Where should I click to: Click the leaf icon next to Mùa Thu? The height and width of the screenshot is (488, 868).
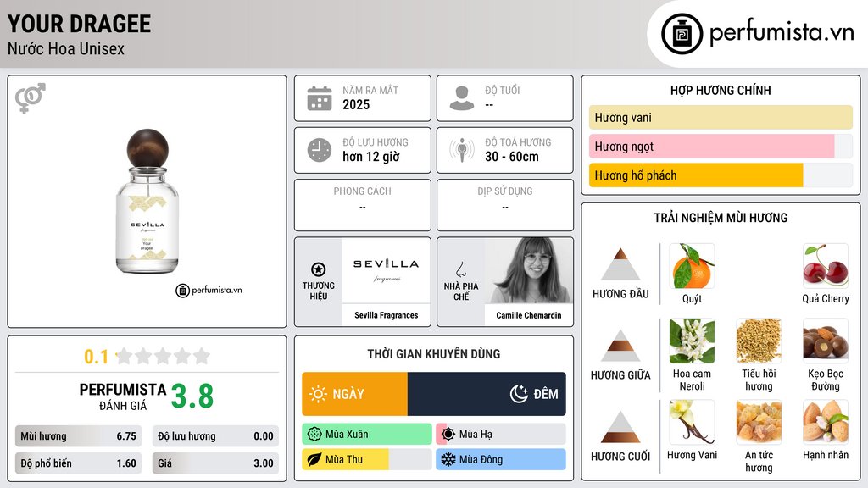pyautogui.click(x=314, y=460)
